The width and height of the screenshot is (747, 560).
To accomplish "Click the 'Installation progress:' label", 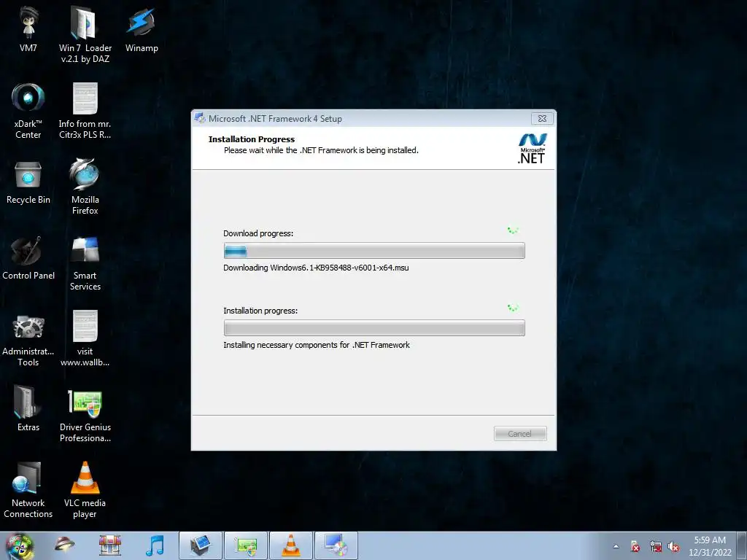I will 260,311.
